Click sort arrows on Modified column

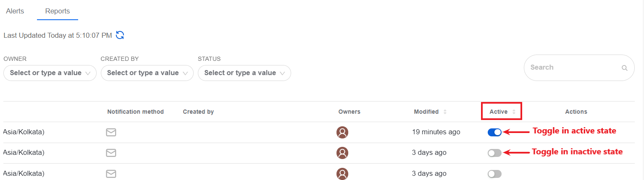point(445,112)
